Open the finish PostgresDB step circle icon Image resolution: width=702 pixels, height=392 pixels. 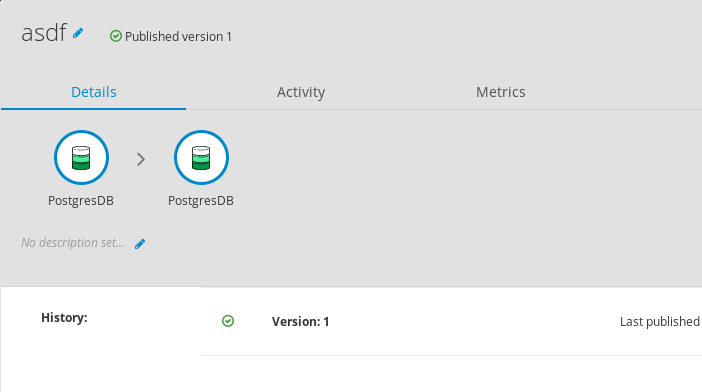point(201,158)
